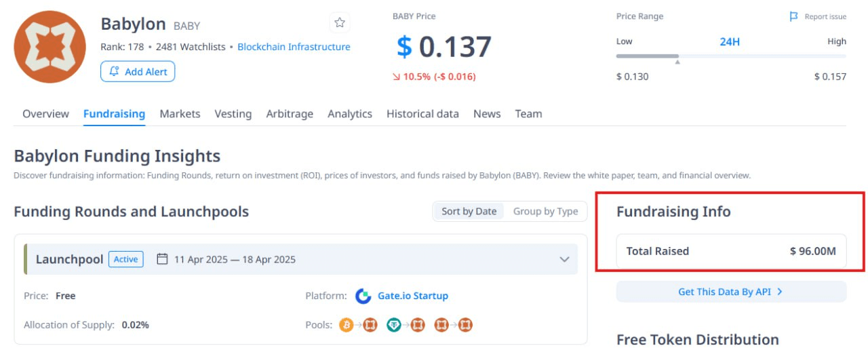This screenshot has width=868, height=348.
Task: Click the 24H price range marker triangle
Action: tap(677, 62)
